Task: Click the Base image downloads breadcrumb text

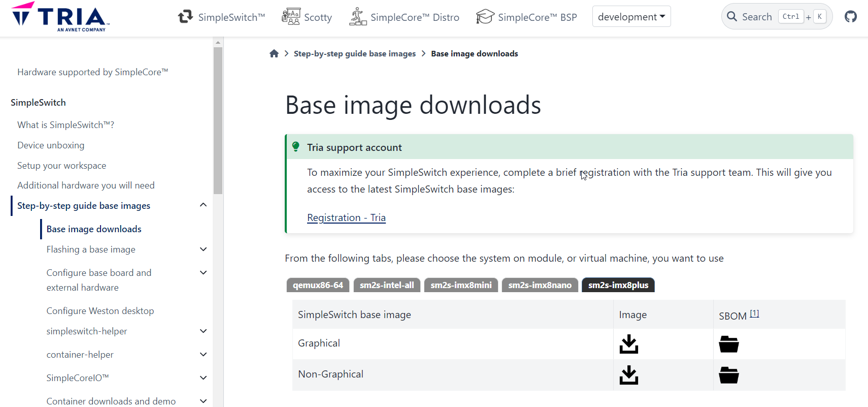Action: (474, 53)
